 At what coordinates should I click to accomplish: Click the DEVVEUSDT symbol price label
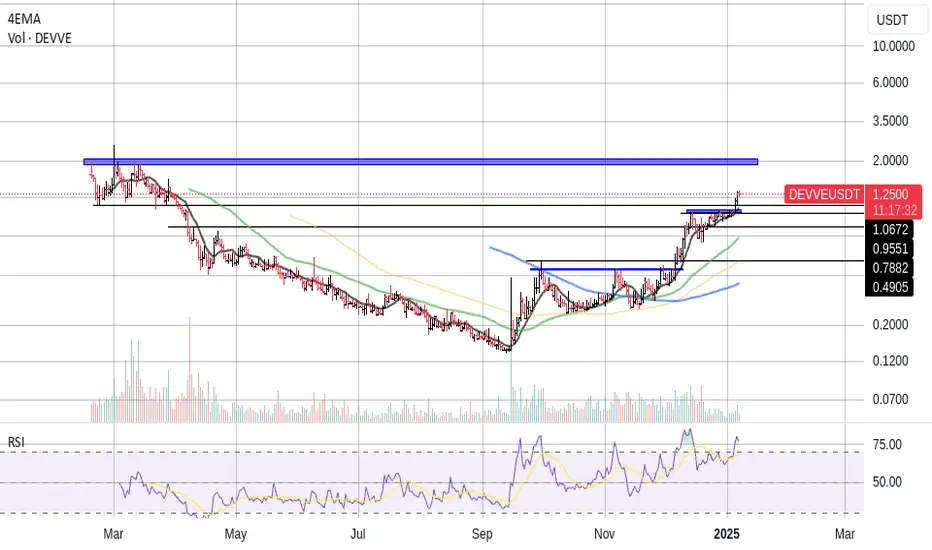pyautogui.click(x=824, y=194)
